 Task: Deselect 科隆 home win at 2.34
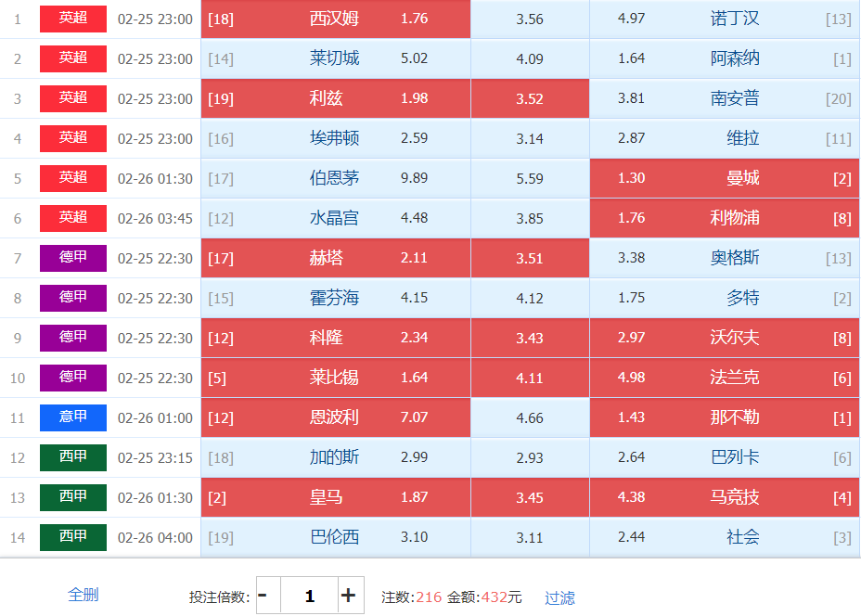(x=336, y=338)
